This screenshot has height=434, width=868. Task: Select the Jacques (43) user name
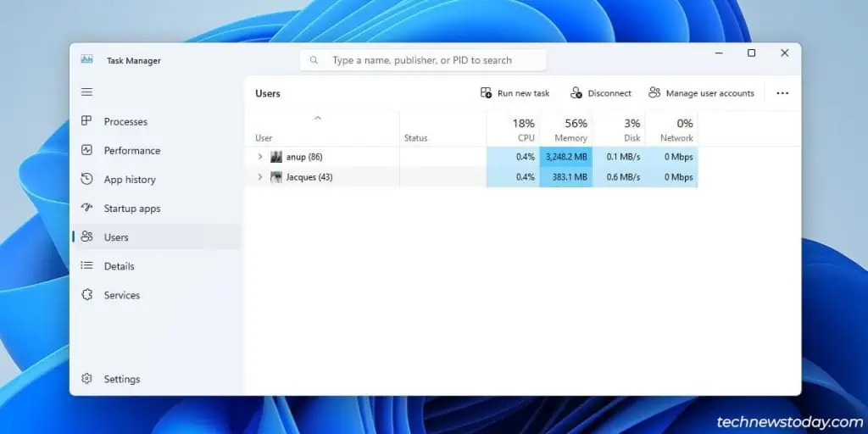click(x=309, y=177)
